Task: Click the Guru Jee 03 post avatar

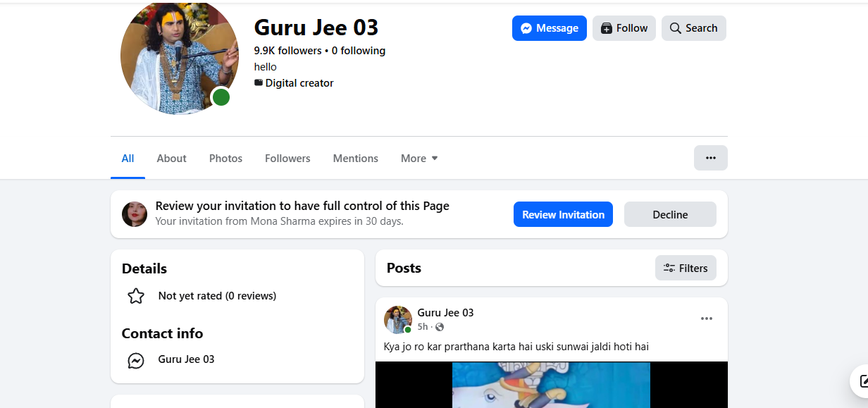Action: click(x=397, y=319)
